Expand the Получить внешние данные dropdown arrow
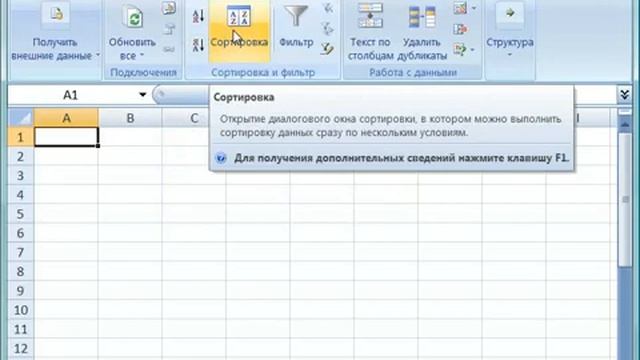Image resolution: width=640 pixels, height=360 pixels. 98,55
